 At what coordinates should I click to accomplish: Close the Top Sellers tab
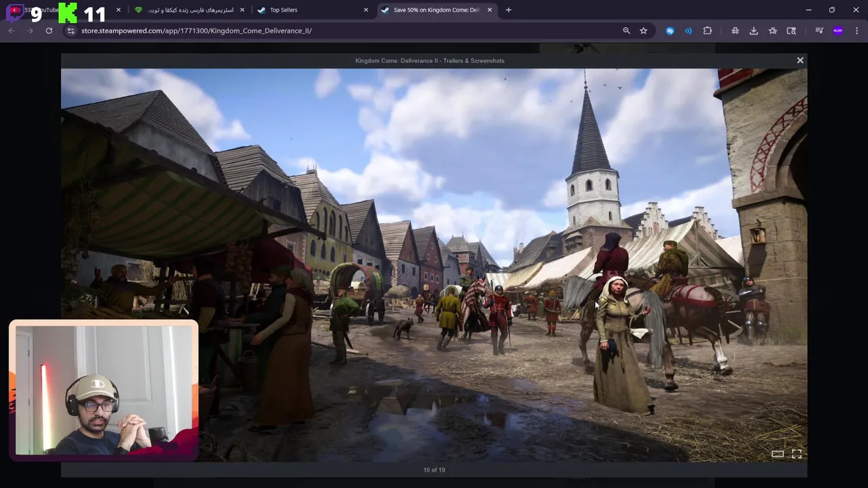tap(366, 10)
